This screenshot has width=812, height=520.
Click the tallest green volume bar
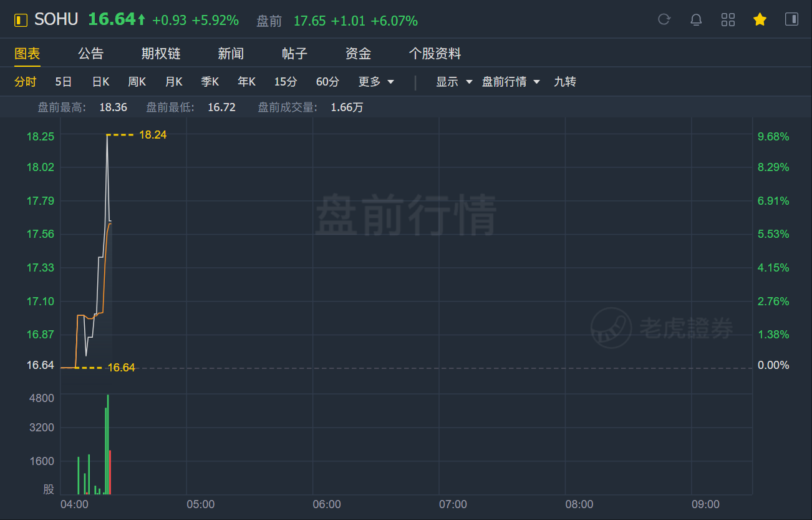click(x=108, y=444)
